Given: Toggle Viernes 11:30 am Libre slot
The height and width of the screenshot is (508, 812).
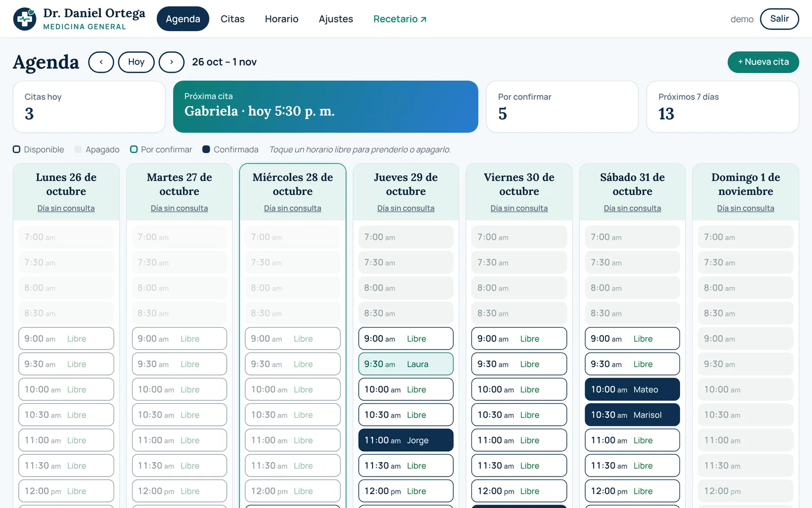Looking at the screenshot, I should (519, 465).
